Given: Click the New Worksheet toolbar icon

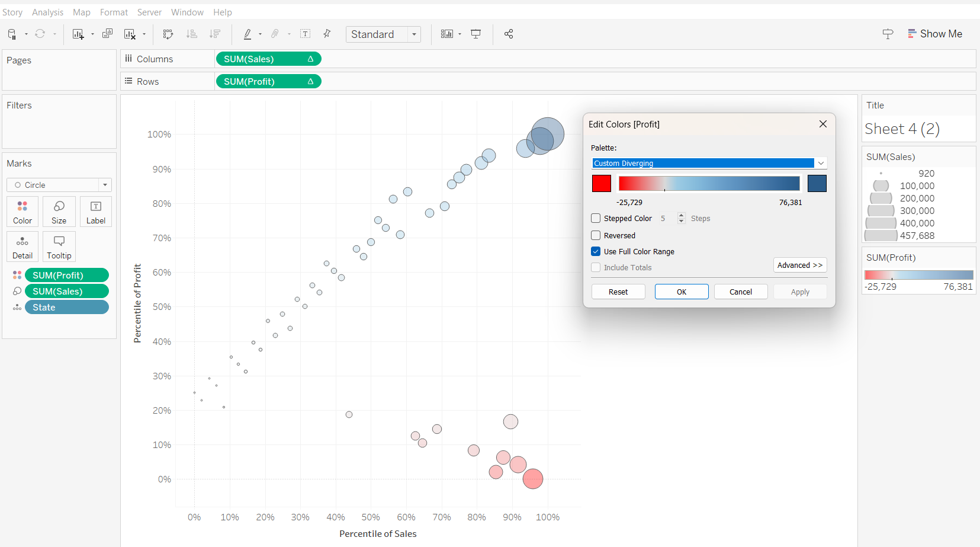Looking at the screenshot, I should coord(78,34).
